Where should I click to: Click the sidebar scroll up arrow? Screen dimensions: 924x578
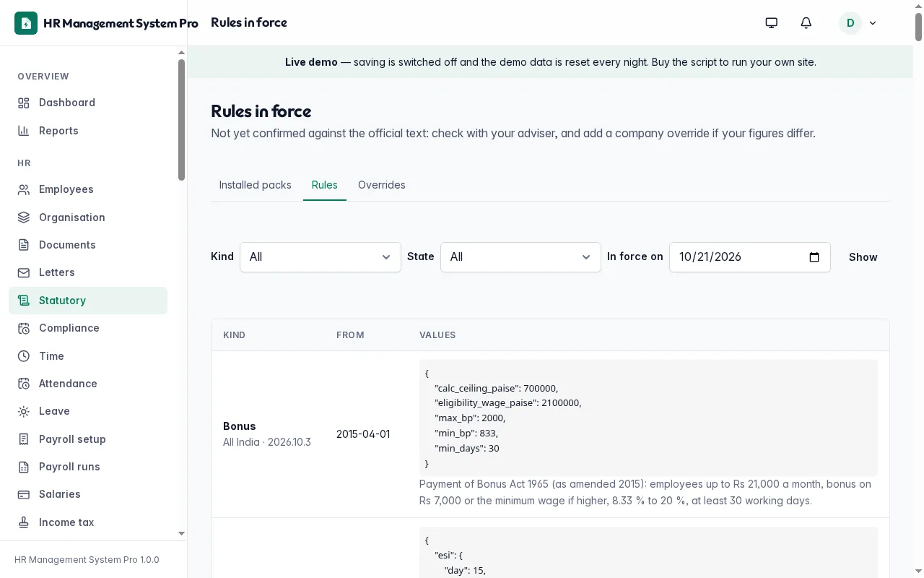[181, 53]
